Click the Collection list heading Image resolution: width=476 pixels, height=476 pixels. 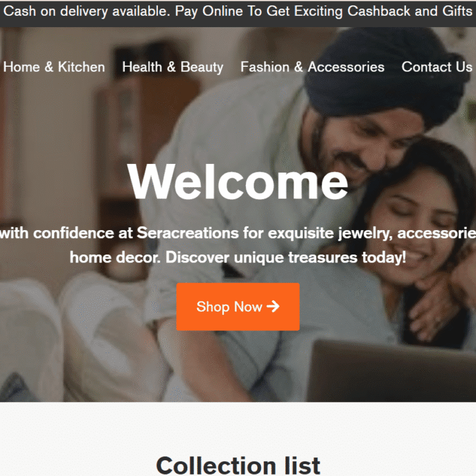[x=238, y=465]
